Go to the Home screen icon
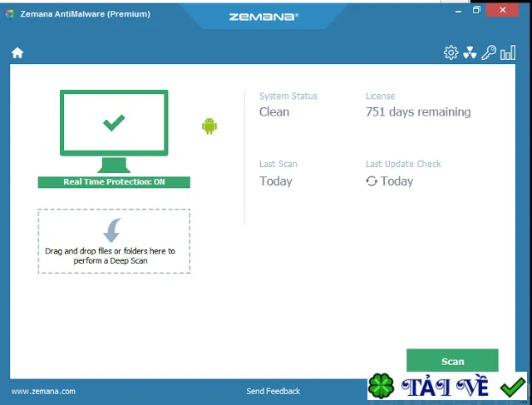Screen dimensions: 532x405 17,53
